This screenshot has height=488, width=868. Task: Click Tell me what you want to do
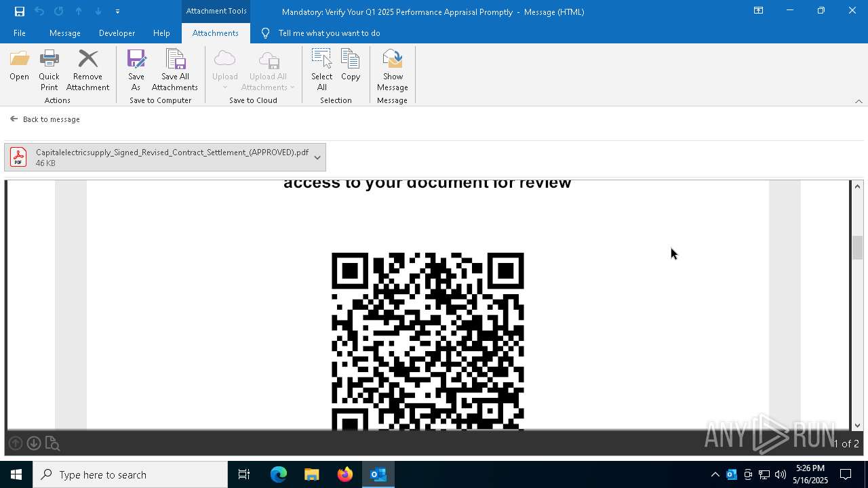pyautogui.click(x=329, y=33)
